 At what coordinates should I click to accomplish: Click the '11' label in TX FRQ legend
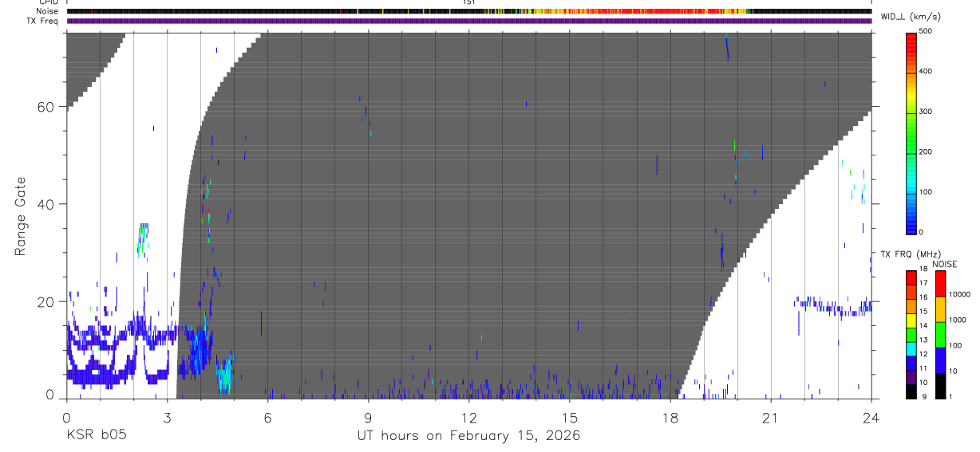click(x=924, y=369)
